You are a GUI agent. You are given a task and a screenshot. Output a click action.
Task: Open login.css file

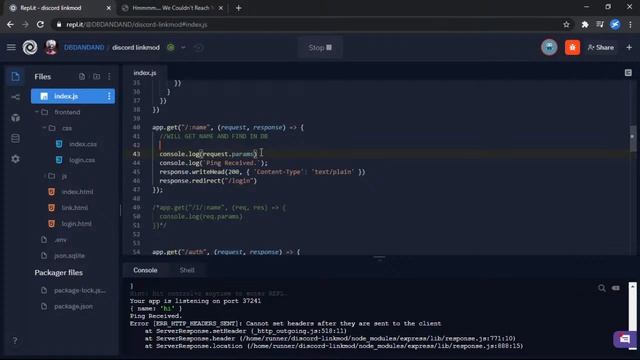point(82,160)
